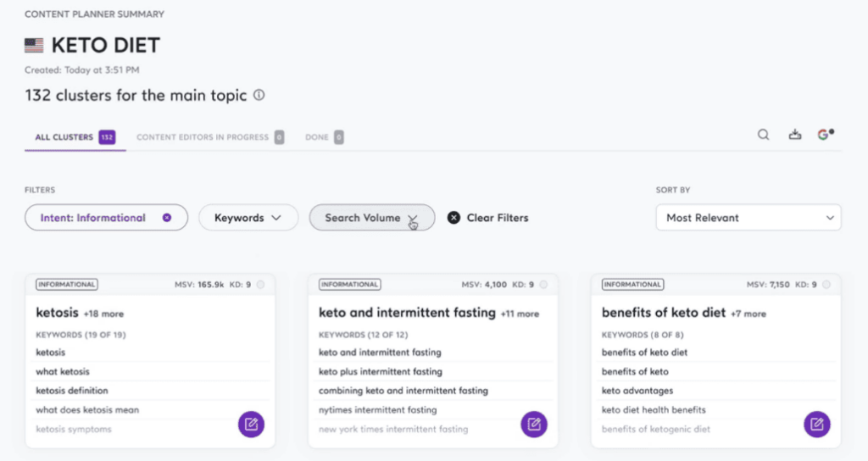Image resolution: width=868 pixels, height=461 pixels.
Task: Click keyword 'benefits of ketogenic diet'
Action: click(655, 430)
